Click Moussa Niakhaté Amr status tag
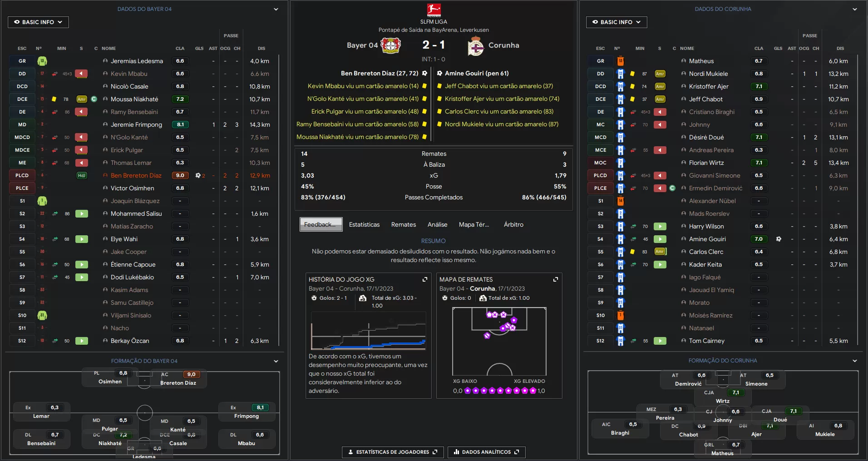Image resolution: width=868 pixels, height=461 pixels. pyautogui.click(x=82, y=99)
